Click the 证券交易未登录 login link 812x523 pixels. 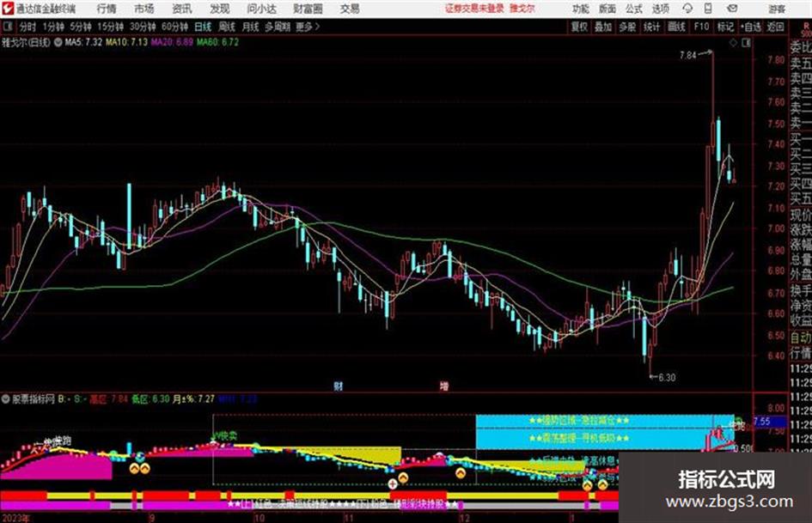pyautogui.click(x=474, y=9)
